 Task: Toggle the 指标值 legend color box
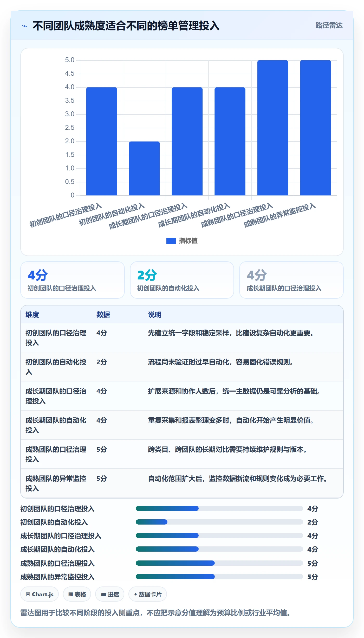[x=171, y=241]
